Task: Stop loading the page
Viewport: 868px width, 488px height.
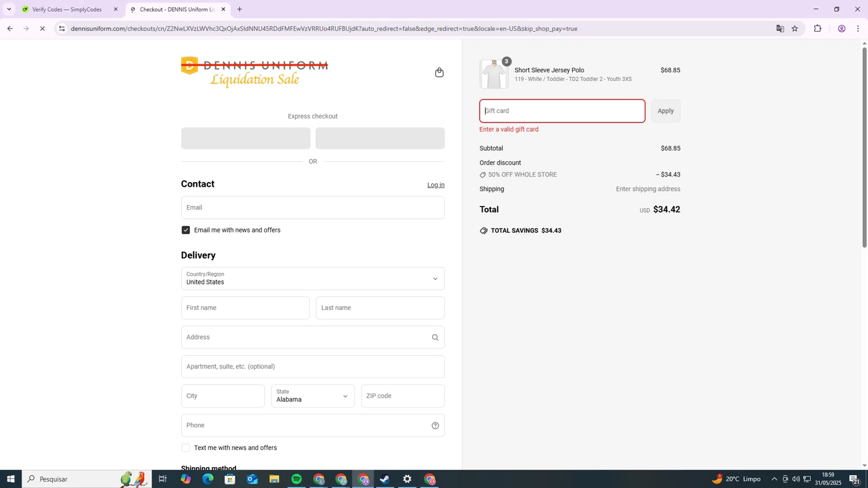Action: click(42, 28)
